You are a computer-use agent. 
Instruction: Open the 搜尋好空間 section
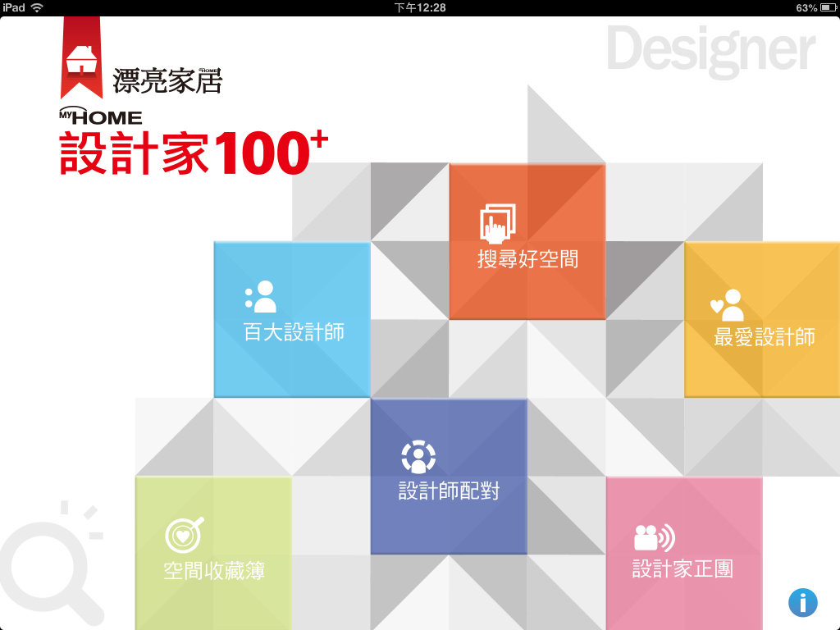coord(527,242)
